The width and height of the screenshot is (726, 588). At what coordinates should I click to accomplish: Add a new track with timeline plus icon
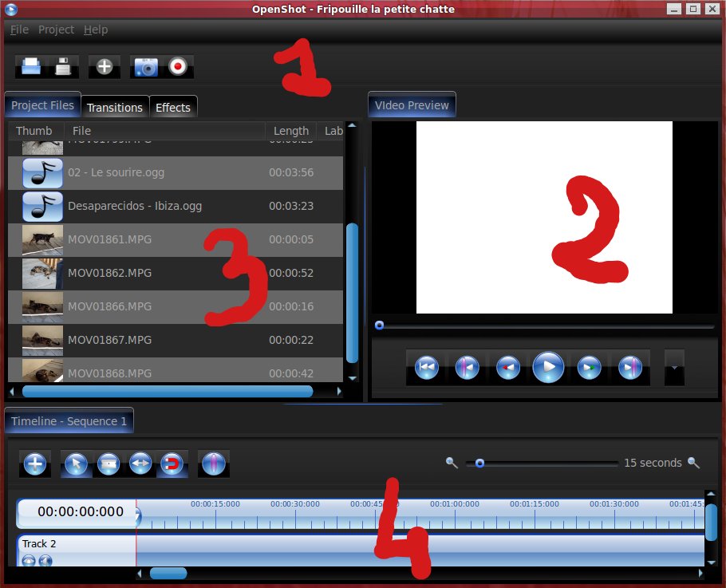click(34, 464)
